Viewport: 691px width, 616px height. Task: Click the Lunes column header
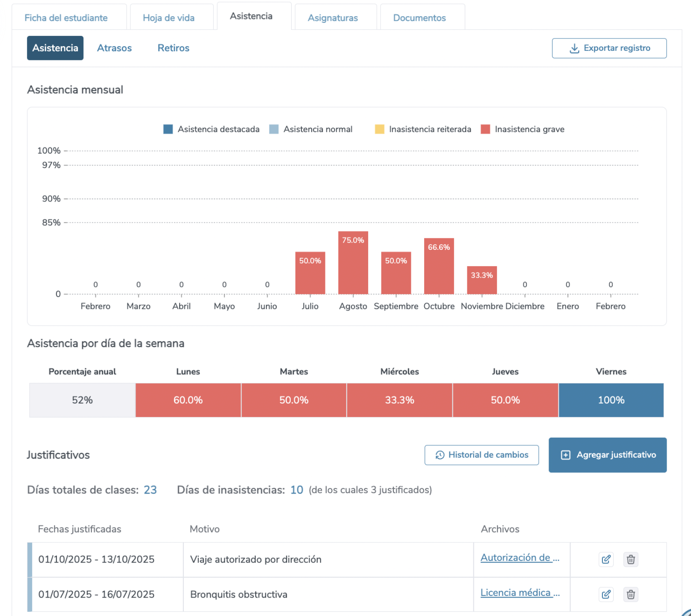pyautogui.click(x=188, y=372)
